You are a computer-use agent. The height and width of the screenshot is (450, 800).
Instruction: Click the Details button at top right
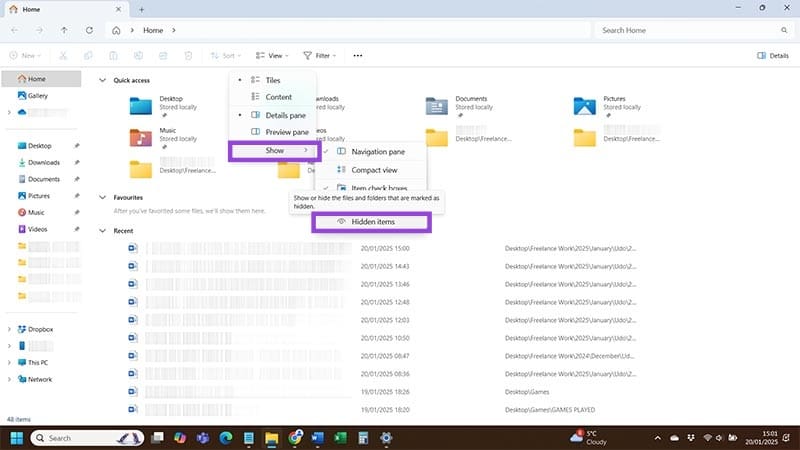(772, 56)
